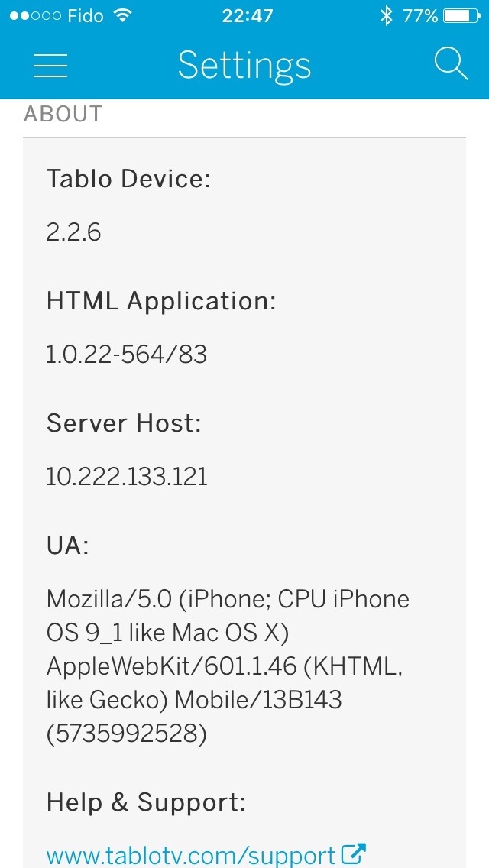
Task: Tap the Tablo Device label
Action: (x=128, y=179)
